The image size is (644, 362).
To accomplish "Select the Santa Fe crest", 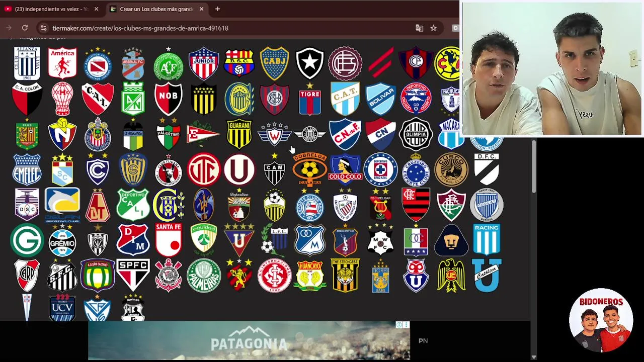I will point(169,240).
